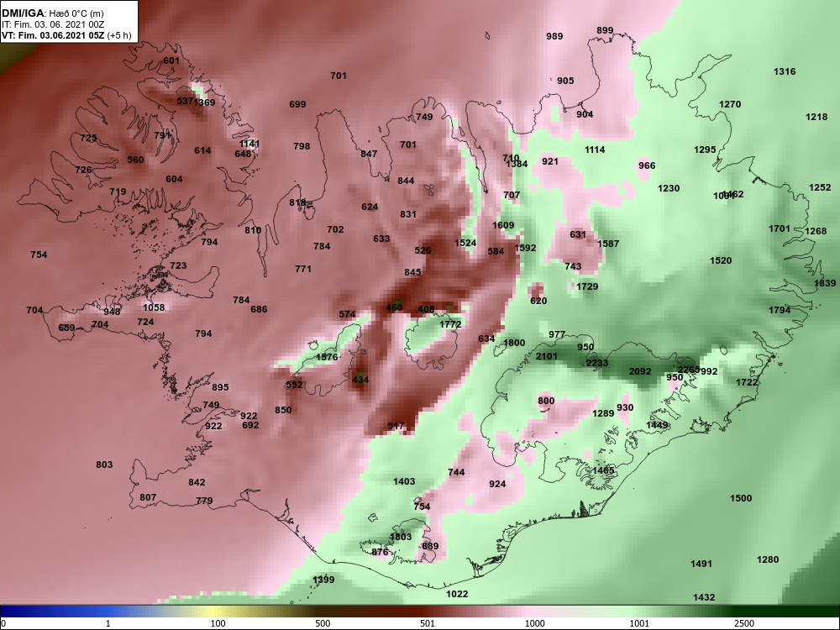This screenshot has height=630, width=840.
Task: Click the map value 601 in the northwest
Action: pyautogui.click(x=171, y=61)
